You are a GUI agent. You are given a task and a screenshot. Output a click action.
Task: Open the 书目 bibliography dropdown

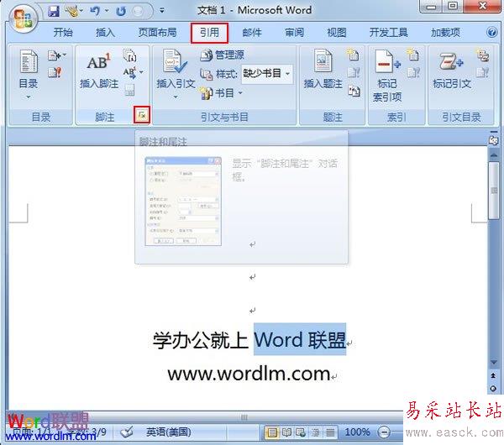tap(221, 93)
